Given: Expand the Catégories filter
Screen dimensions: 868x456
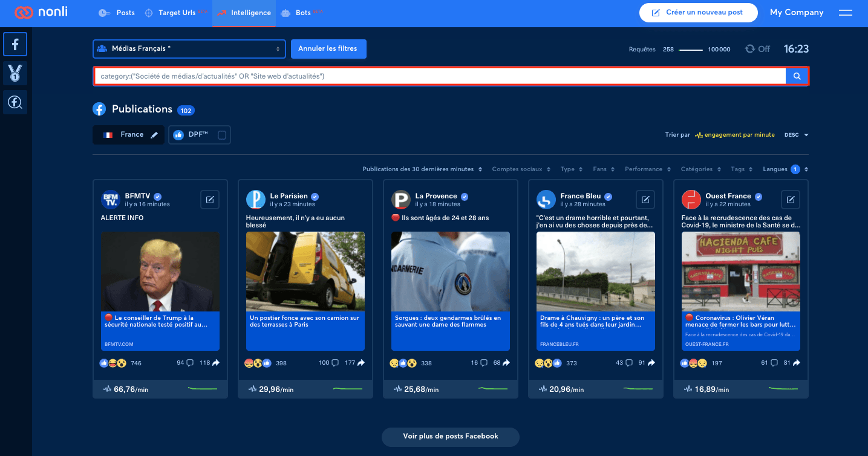Looking at the screenshot, I should coord(701,169).
